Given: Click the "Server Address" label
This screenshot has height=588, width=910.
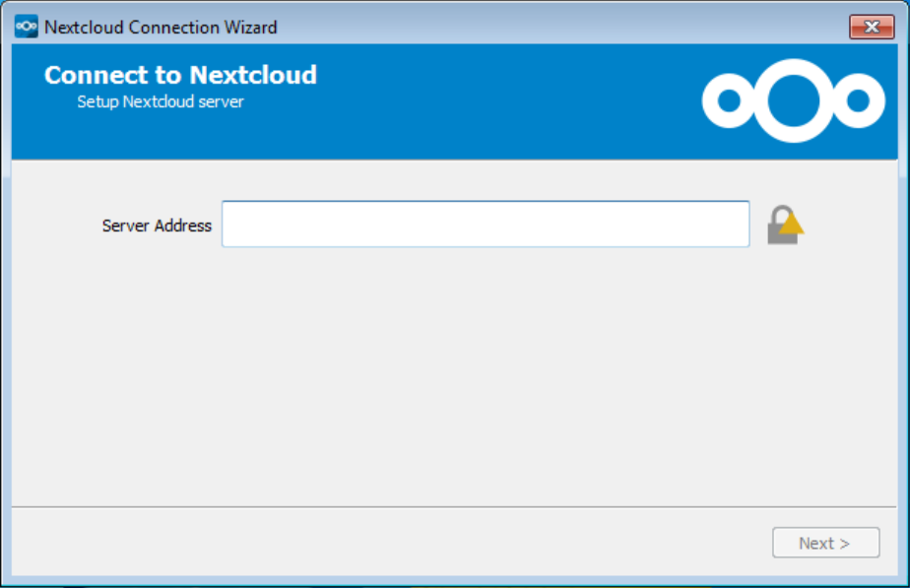Looking at the screenshot, I should pyautogui.click(x=157, y=226).
